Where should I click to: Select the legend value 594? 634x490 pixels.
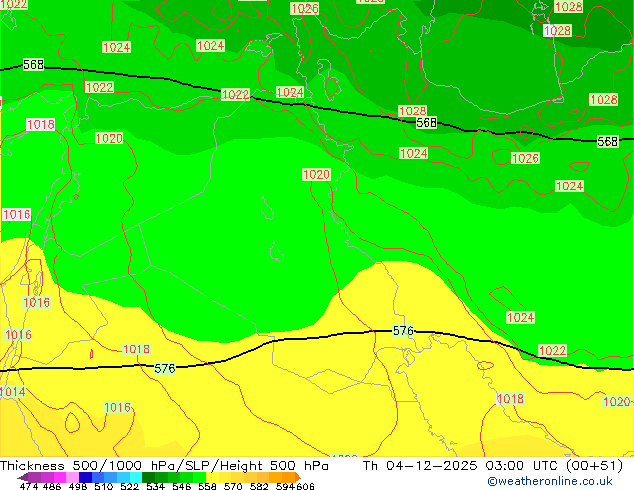point(285,486)
